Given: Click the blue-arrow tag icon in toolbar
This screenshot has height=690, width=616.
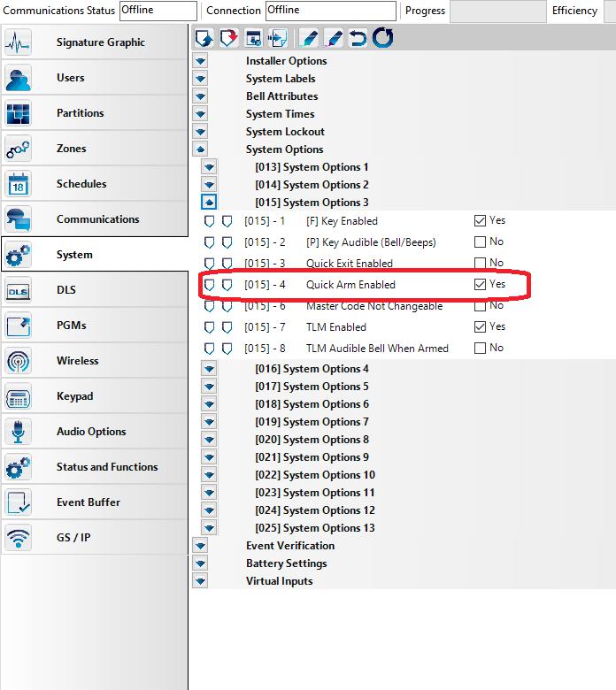Looking at the screenshot, I should 204,38.
